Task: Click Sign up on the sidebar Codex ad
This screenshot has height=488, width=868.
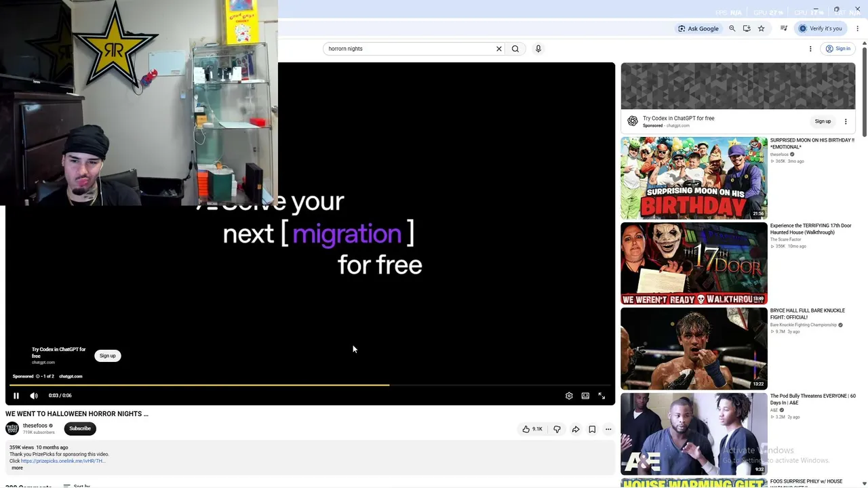Action: tap(823, 122)
